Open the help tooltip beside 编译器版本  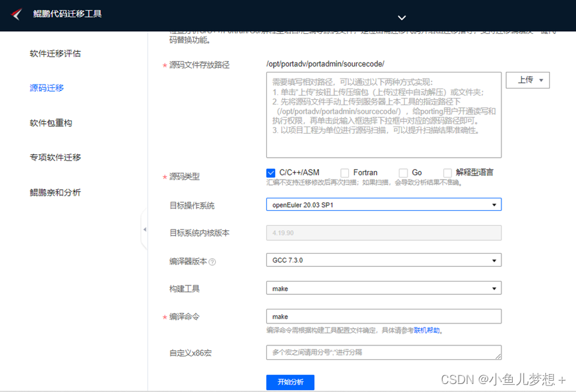click(212, 261)
